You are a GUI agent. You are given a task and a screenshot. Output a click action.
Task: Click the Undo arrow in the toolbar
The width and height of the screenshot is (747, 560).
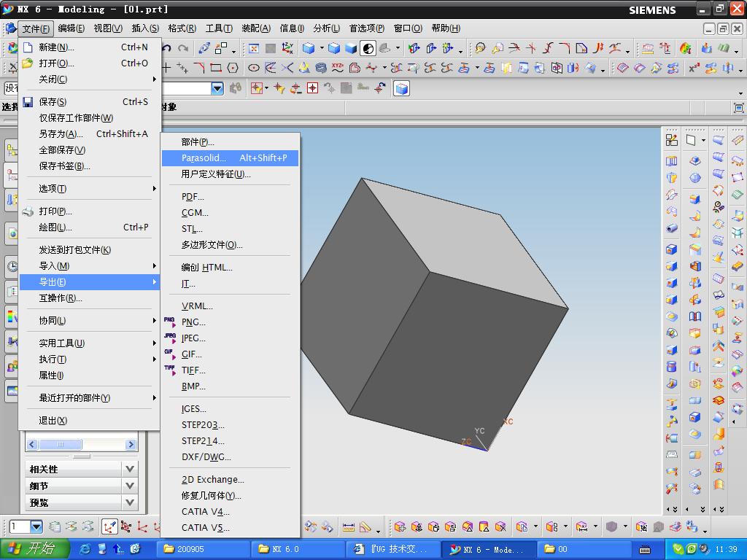(x=167, y=49)
